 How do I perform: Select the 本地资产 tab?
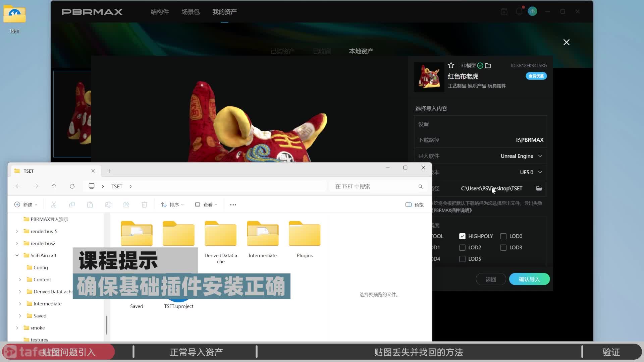coord(361,51)
